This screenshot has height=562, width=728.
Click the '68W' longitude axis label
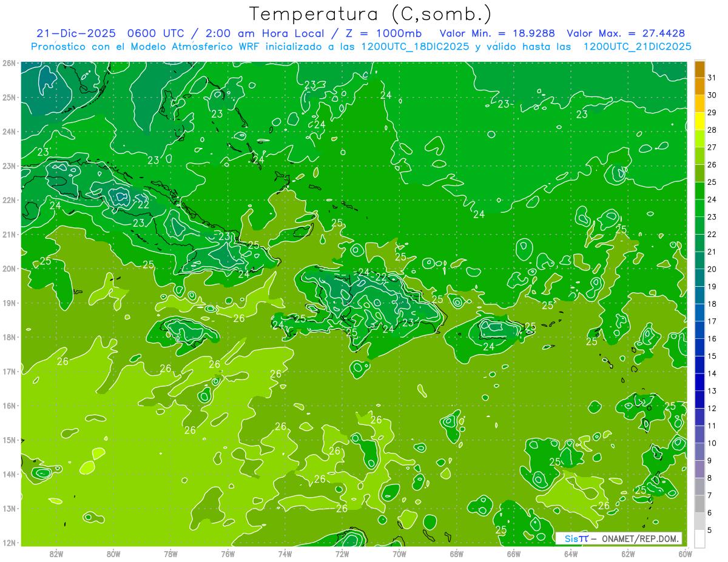coord(456,554)
